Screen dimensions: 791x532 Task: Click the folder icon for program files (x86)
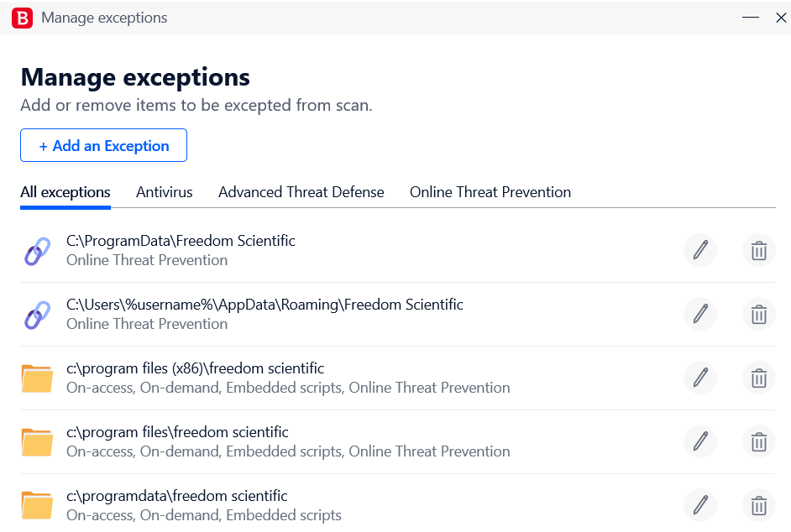tap(37, 378)
